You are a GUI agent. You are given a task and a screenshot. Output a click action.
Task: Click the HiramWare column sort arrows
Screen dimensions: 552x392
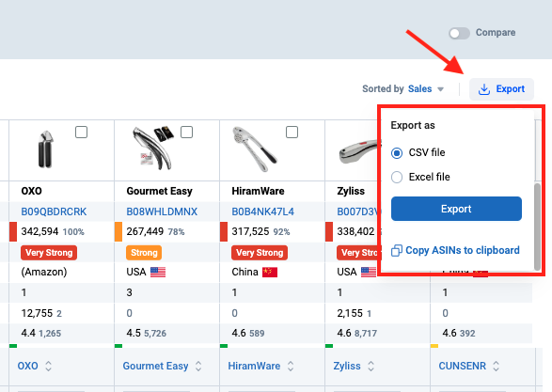(291, 366)
